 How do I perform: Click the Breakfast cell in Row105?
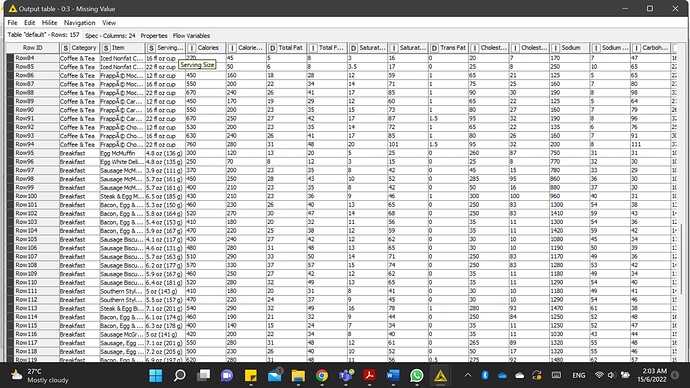(79, 239)
